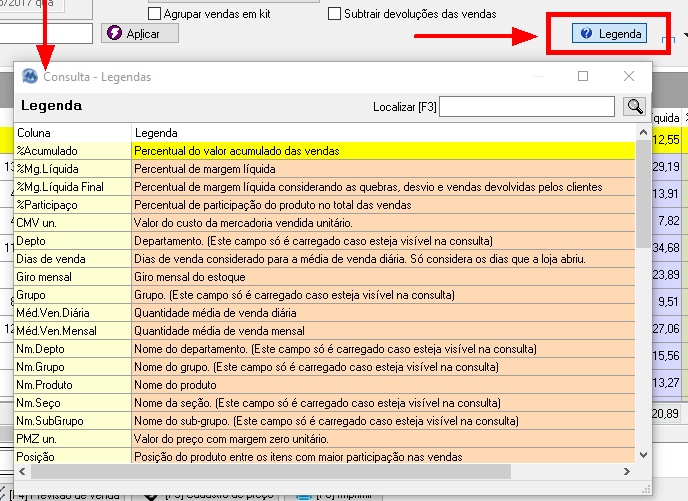Select the Depto row

click(x=325, y=241)
